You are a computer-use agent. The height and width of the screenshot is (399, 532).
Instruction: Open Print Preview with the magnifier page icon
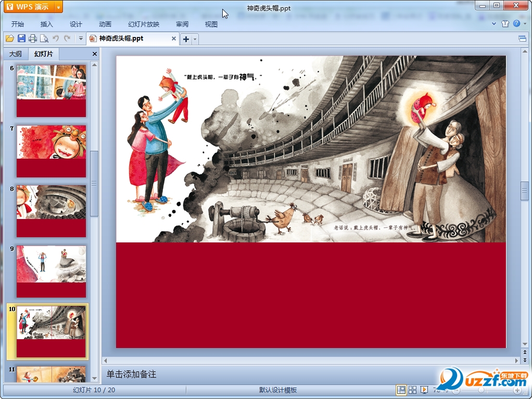tap(44, 38)
